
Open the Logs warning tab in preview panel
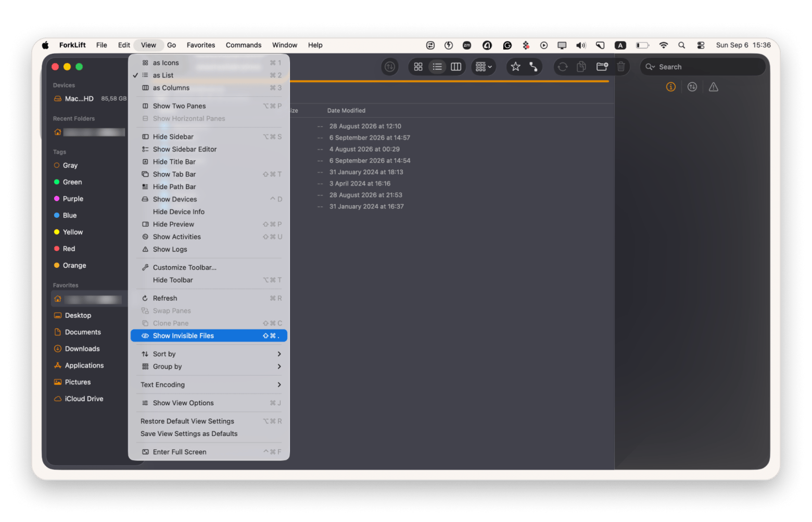[714, 87]
